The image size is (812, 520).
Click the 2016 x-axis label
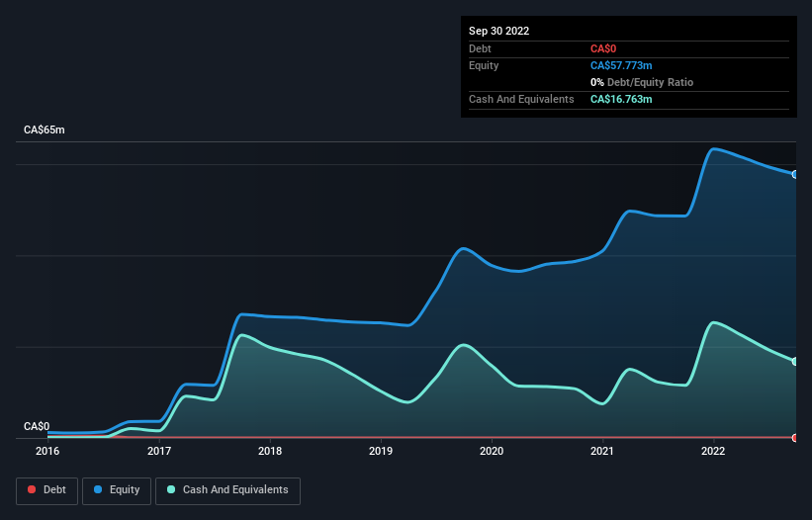[47, 451]
